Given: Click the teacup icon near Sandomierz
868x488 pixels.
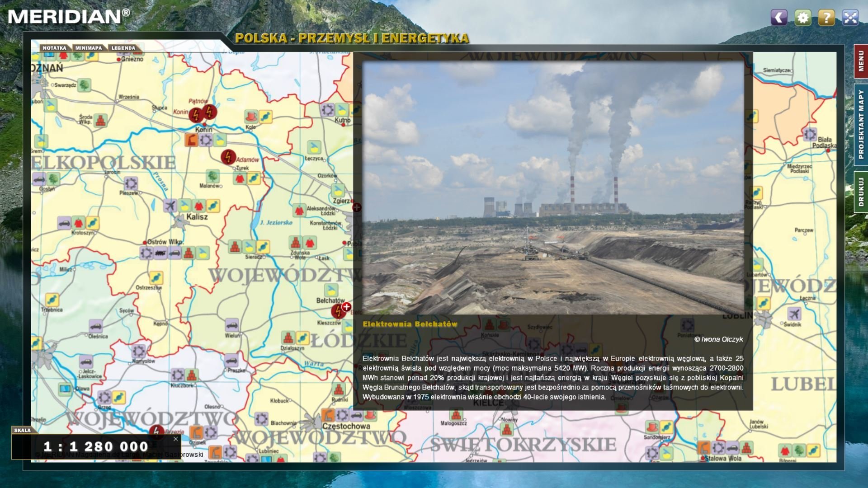Looking at the screenshot, I should pos(652,427).
